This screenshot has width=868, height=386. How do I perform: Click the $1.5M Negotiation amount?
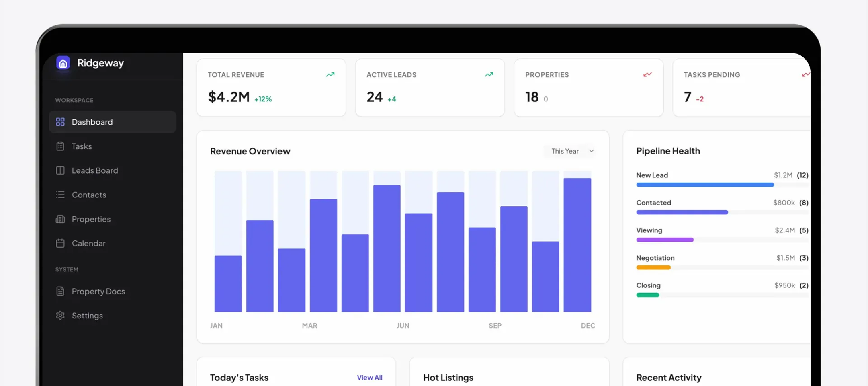tap(786, 258)
